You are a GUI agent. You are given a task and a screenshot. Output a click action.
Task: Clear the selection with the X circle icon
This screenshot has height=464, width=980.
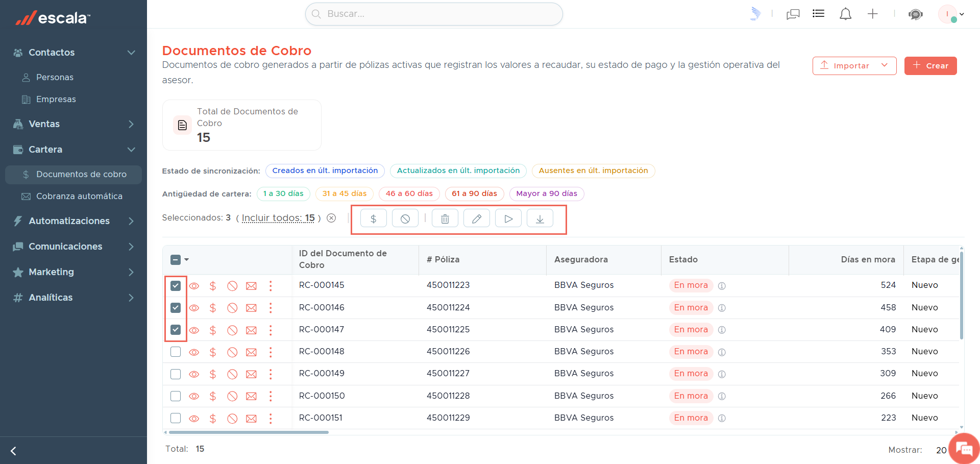click(x=331, y=218)
